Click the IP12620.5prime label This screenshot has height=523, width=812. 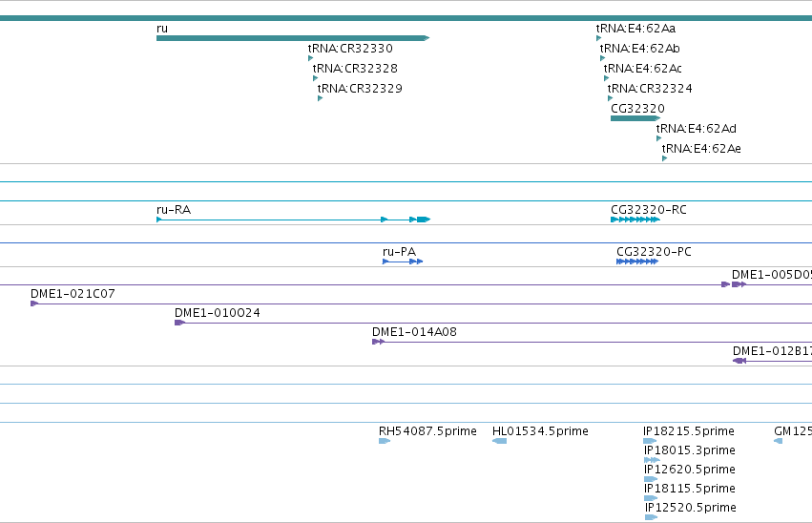click(x=690, y=470)
